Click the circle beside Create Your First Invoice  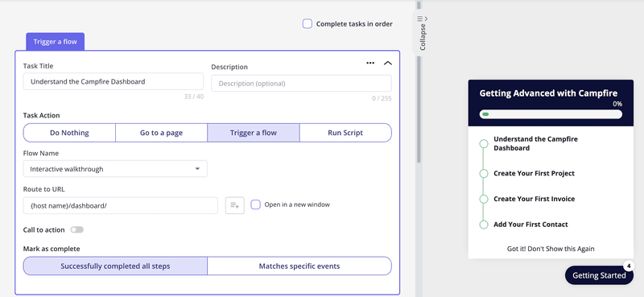tap(484, 199)
